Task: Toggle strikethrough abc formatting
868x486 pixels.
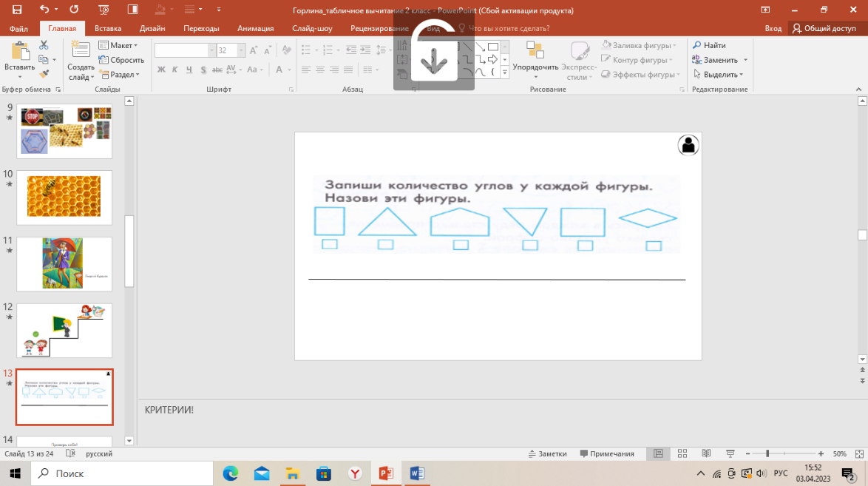Action: [x=217, y=70]
